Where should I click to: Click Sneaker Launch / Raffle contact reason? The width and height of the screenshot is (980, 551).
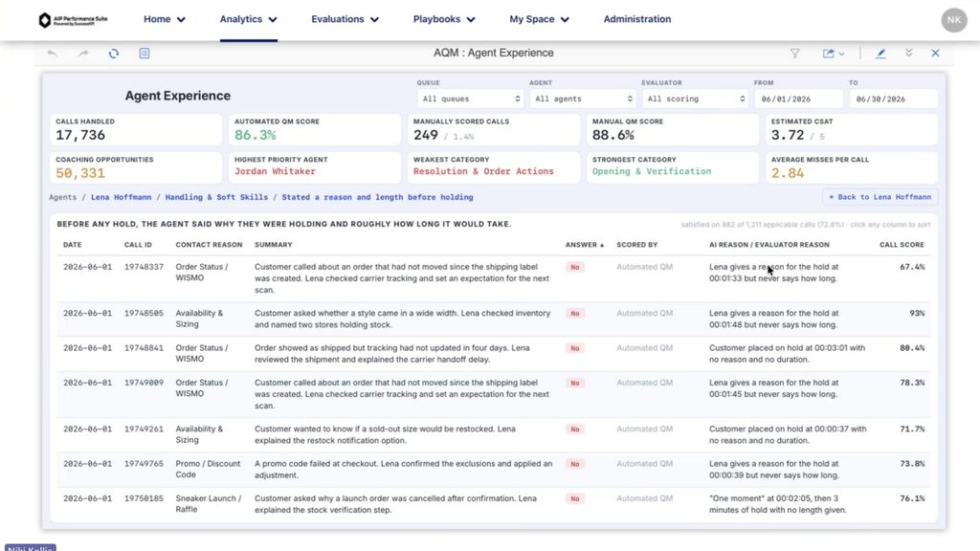tap(208, 503)
